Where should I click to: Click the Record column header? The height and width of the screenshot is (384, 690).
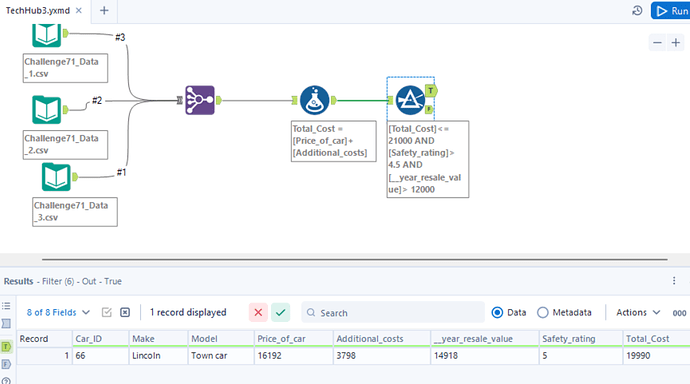tap(44, 339)
